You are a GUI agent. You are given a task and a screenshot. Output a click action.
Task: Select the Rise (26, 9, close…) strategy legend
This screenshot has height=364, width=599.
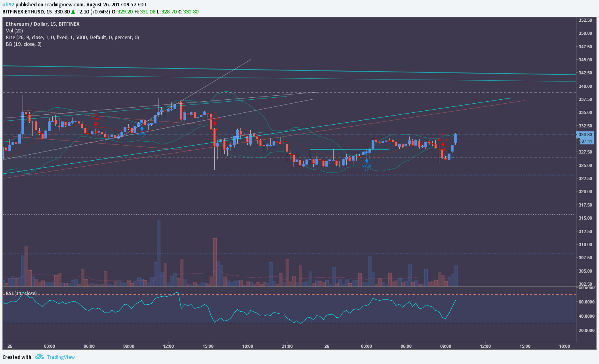[72, 38]
